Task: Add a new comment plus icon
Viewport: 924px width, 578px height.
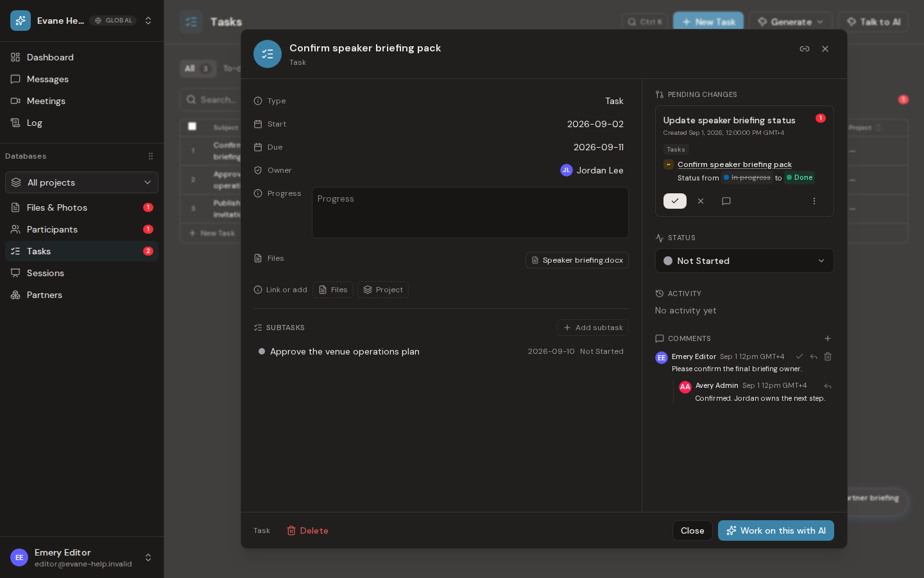Action: tap(828, 338)
